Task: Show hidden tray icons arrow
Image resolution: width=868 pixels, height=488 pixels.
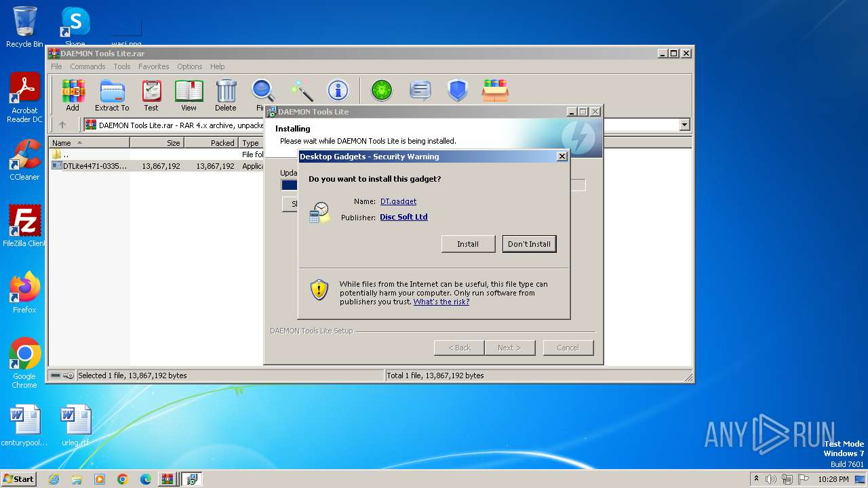Action: (x=756, y=479)
